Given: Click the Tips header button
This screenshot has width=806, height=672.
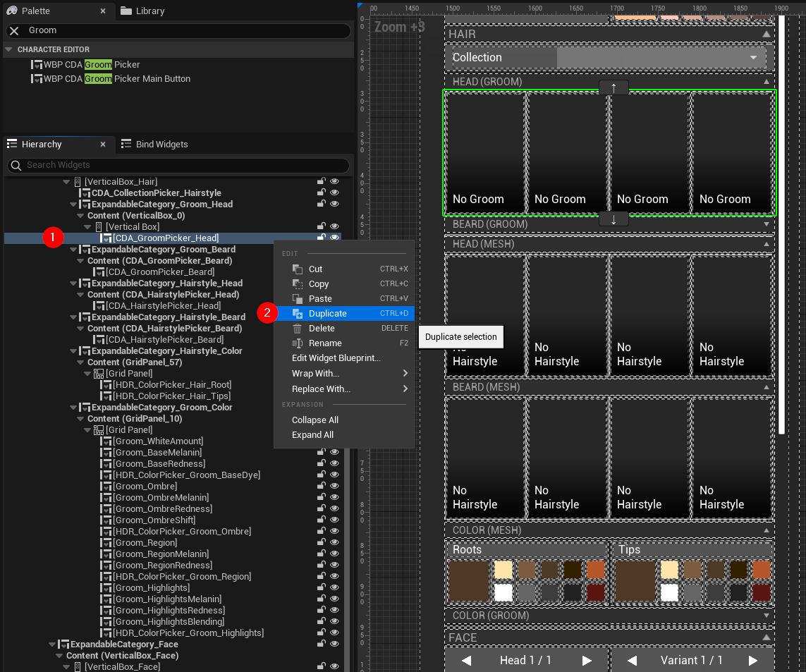Looking at the screenshot, I should click(693, 549).
